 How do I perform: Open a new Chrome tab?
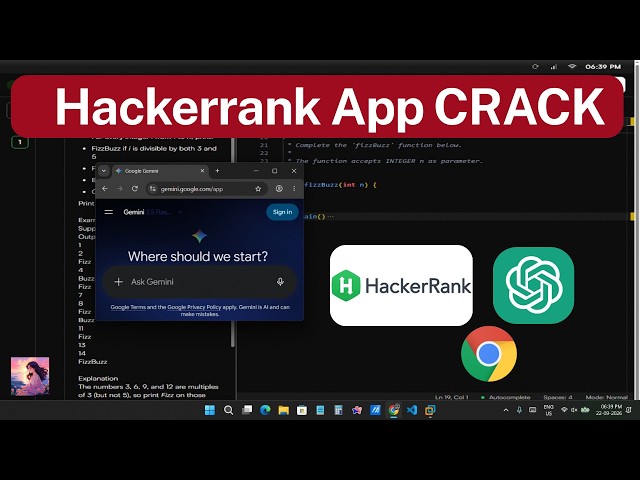coord(217,171)
